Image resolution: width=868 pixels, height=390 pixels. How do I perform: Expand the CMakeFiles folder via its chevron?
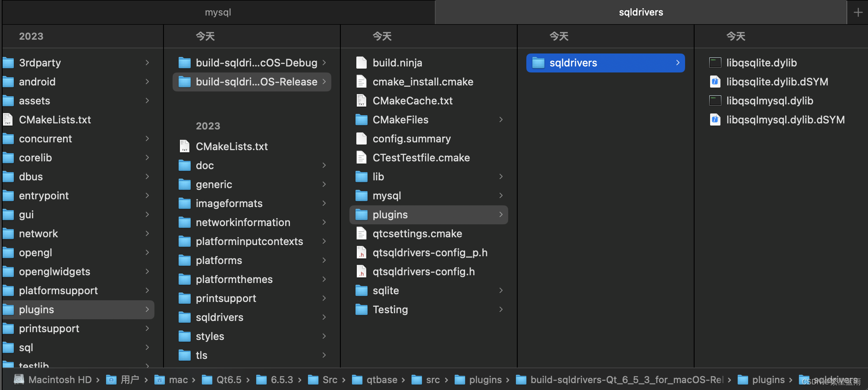tap(500, 120)
